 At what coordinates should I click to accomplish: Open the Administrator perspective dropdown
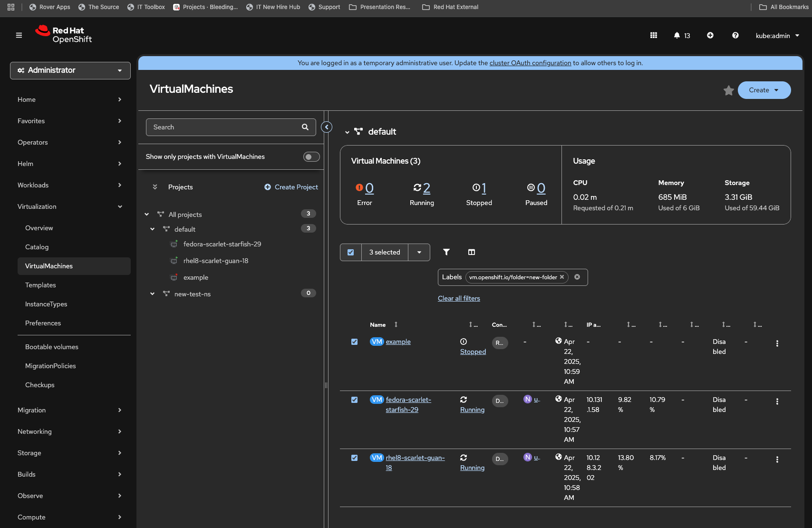coord(70,70)
